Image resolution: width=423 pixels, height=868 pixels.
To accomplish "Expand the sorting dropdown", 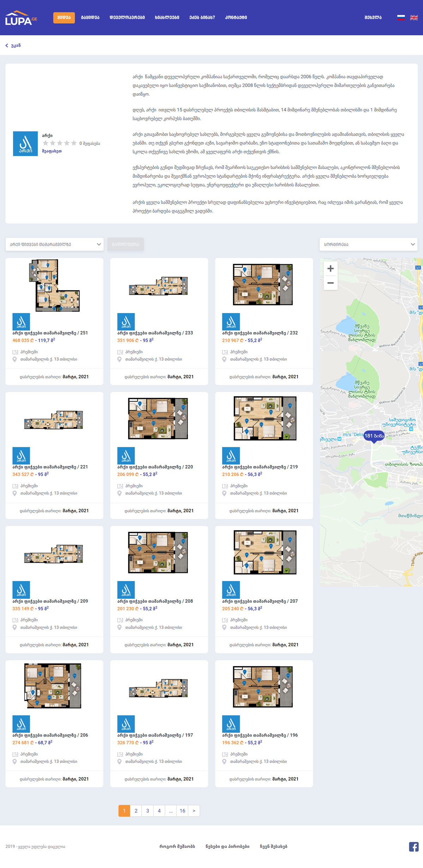I will pos(368,244).
